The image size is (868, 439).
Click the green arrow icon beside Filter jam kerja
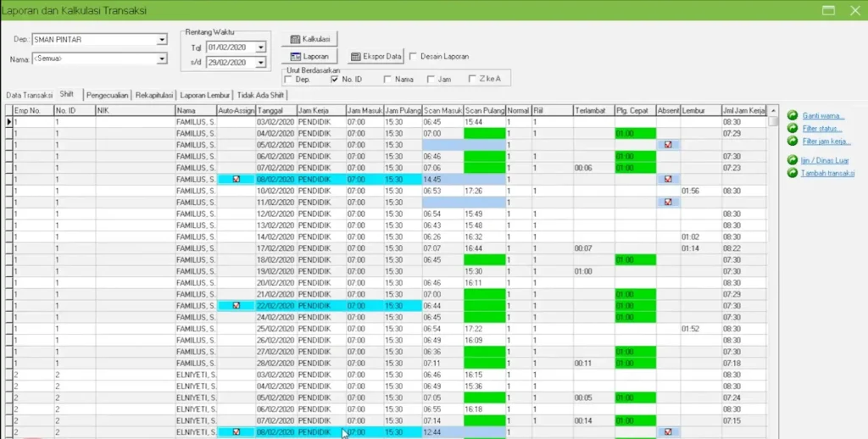point(793,141)
